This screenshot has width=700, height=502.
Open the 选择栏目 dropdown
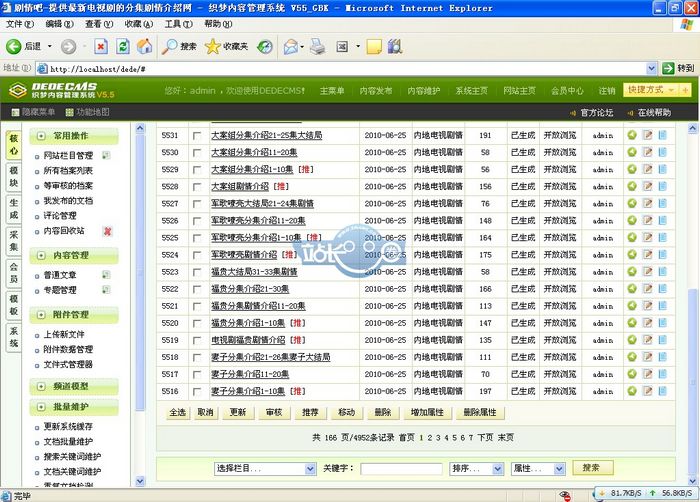265,469
